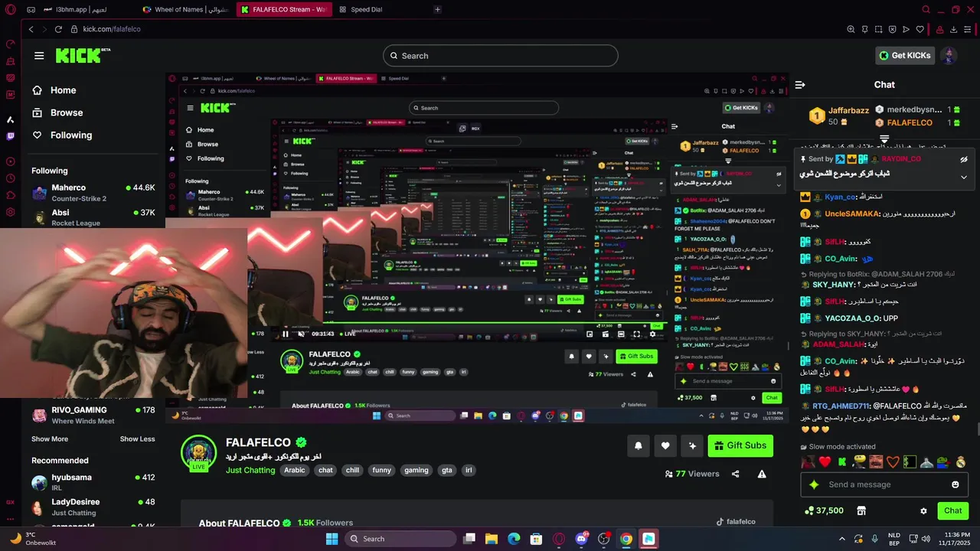Image resolution: width=980 pixels, height=551 pixels.
Task: Open LadyDesiree recommended channel
Action: click(93, 507)
